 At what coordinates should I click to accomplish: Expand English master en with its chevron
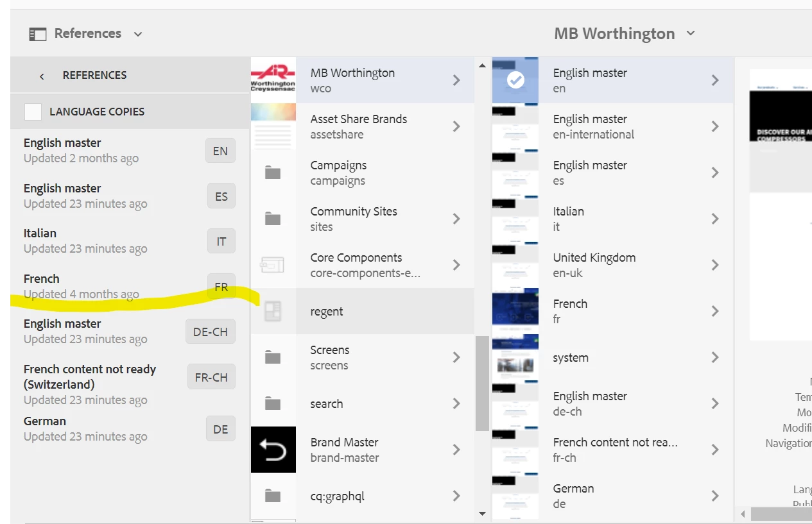[x=715, y=80]
